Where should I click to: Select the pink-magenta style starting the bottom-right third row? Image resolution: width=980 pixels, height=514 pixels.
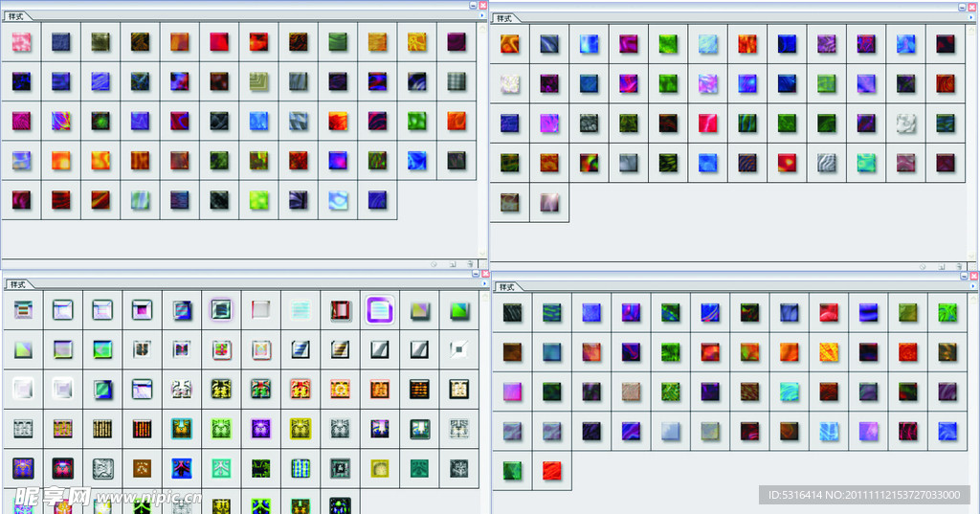click(512, 391)
